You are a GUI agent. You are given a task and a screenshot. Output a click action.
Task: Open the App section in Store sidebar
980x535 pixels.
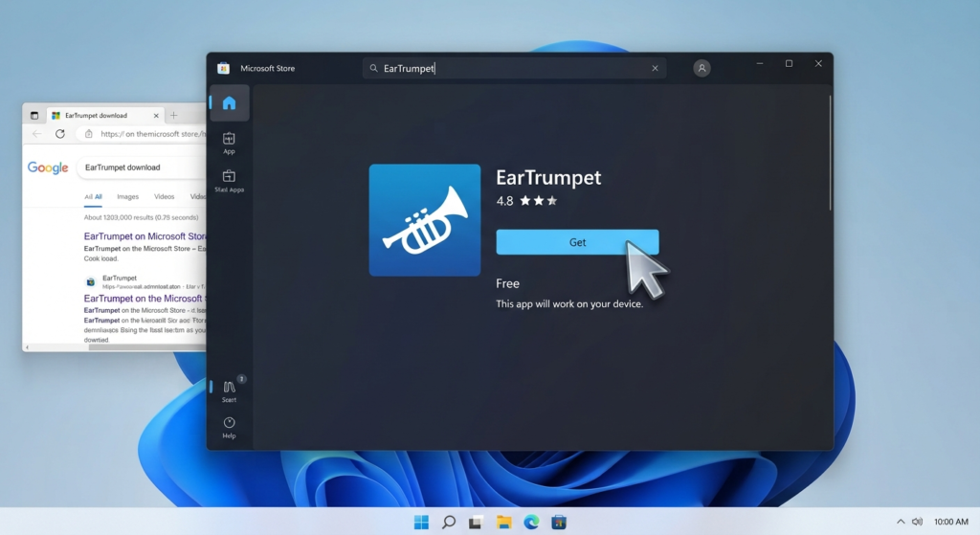(230, 144)
